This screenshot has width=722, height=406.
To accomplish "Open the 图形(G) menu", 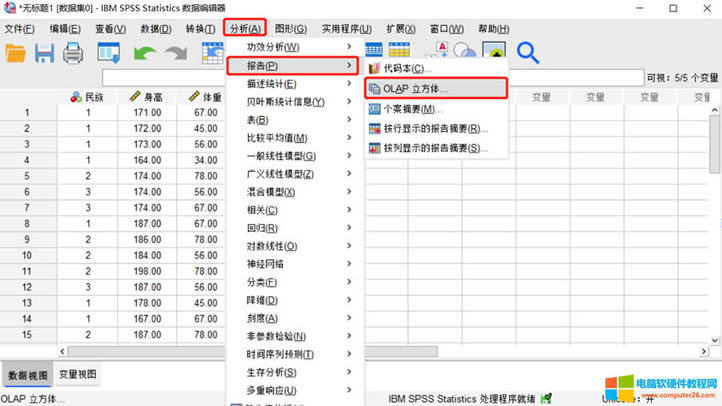I will click(291, 29).
